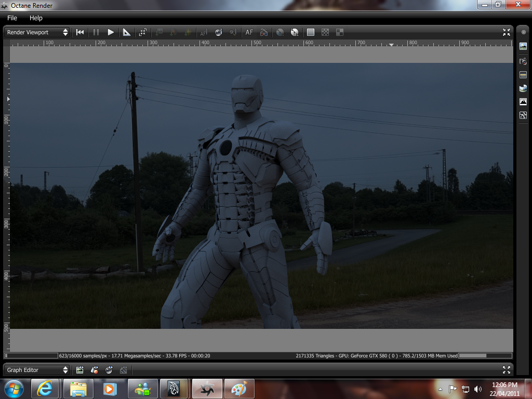Click the first striped globe icon
Screen dimensions: 532x399
[x=280, y=32]
